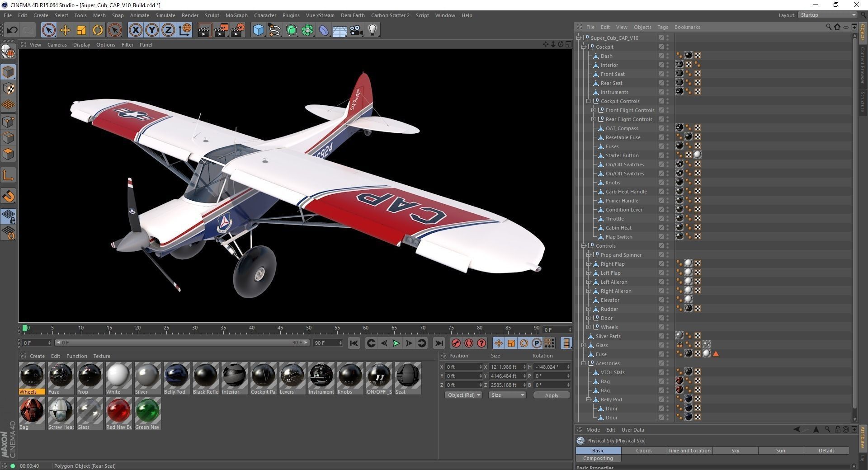Image resolution: width=868 pixels, height=470 pixels.
Task: Open the Bookmarks menu in Object Manager
Action: pyautogui.click(x=687, y=27)
